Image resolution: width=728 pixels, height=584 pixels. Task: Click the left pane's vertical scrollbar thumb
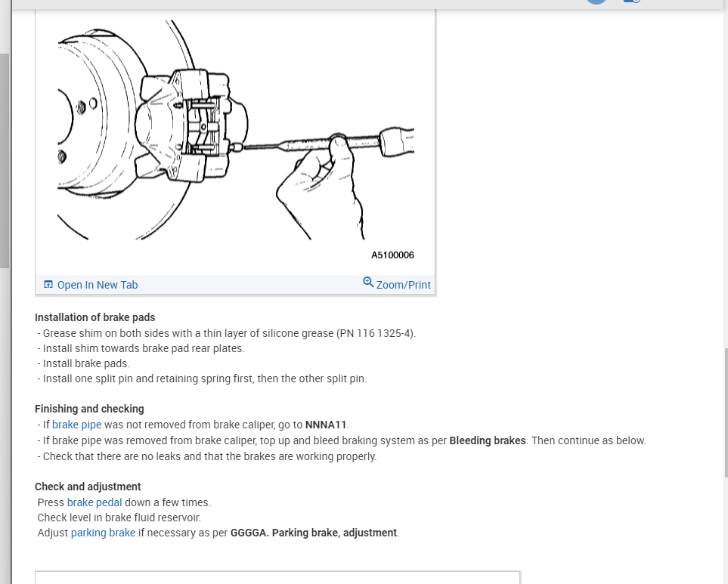pyautogui.click(x=5, y=160)
